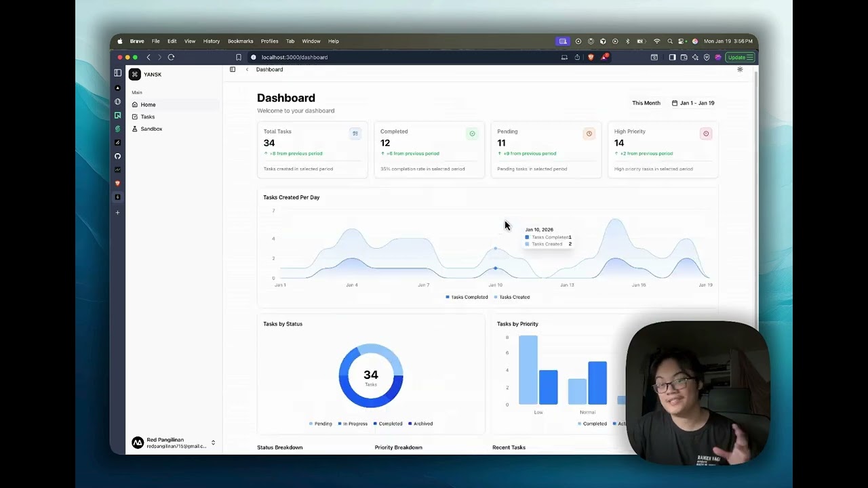The image size is (868, 488).
Task: Open the This Month period selector
Action: click(646, 103)
